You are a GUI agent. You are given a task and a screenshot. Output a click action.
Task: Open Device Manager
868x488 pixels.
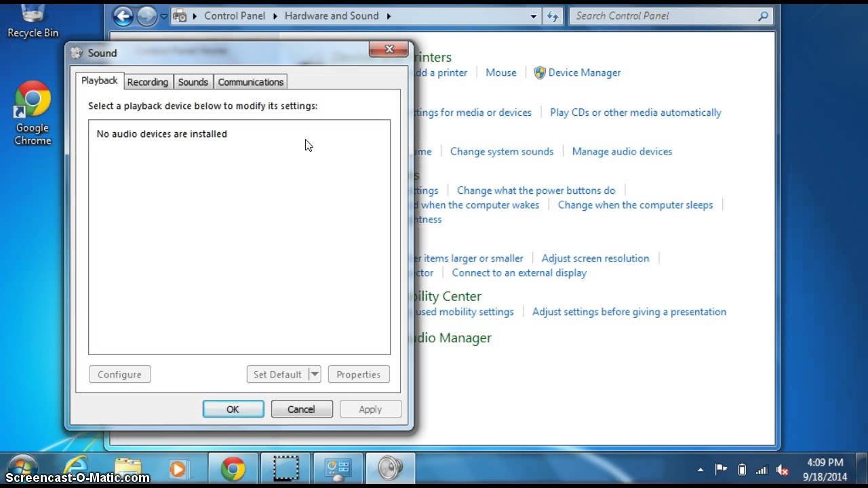click(x=584, y=73)
